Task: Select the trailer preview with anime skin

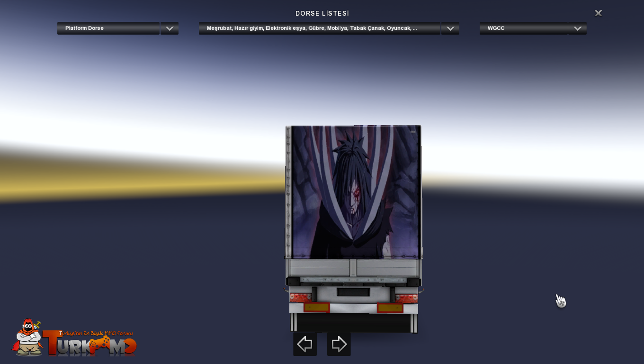Action: click(x=353, y=229)
